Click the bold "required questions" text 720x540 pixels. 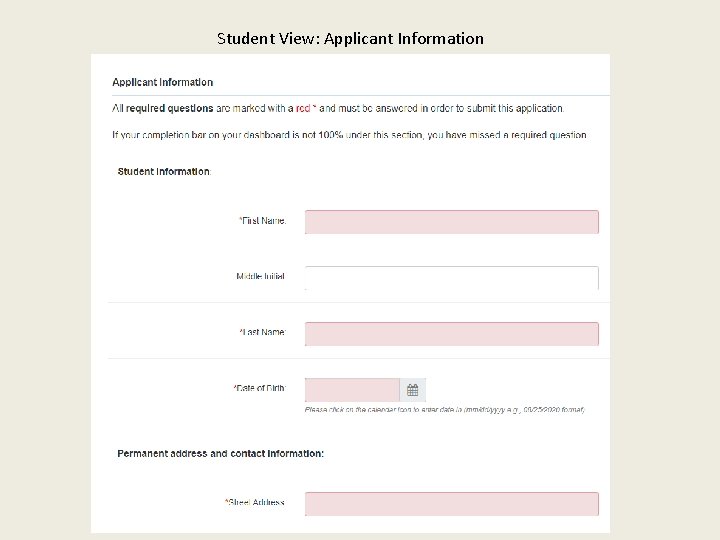164,108
